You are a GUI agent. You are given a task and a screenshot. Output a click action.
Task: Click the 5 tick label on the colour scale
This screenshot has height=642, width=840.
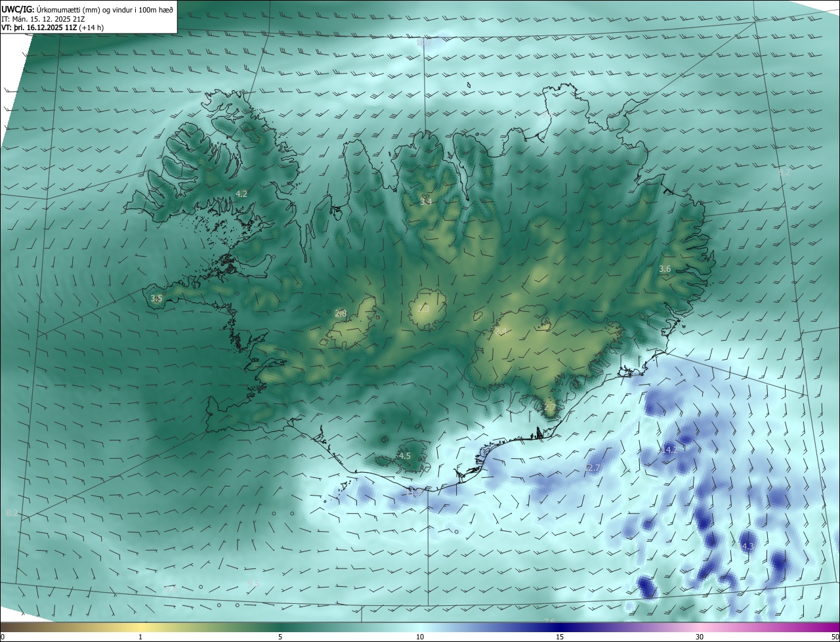point(280,637)
